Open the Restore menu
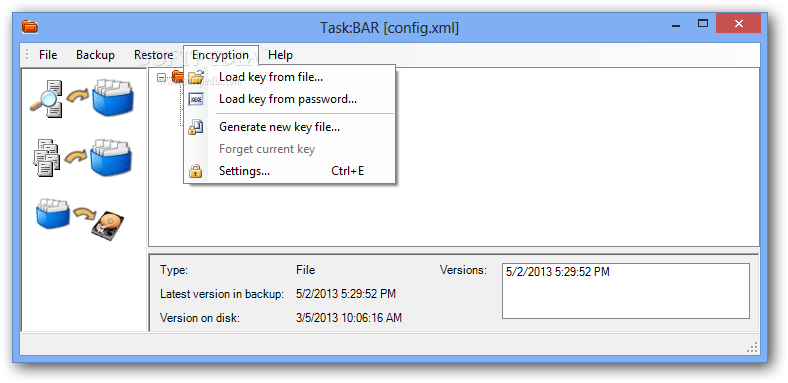Viewport: 788px width, 383px height. tap(153, 55)
